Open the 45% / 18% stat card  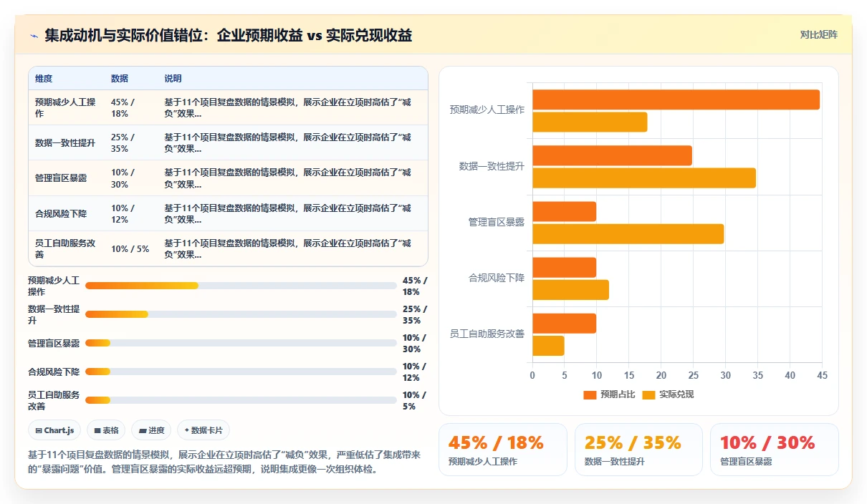pos(502,450)
